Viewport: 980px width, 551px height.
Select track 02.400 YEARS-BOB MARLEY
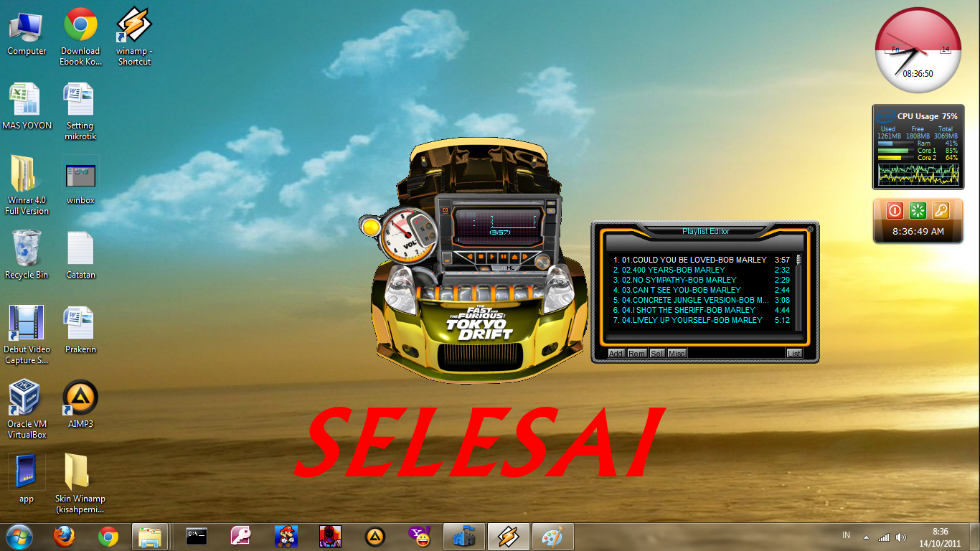point(702,270)
